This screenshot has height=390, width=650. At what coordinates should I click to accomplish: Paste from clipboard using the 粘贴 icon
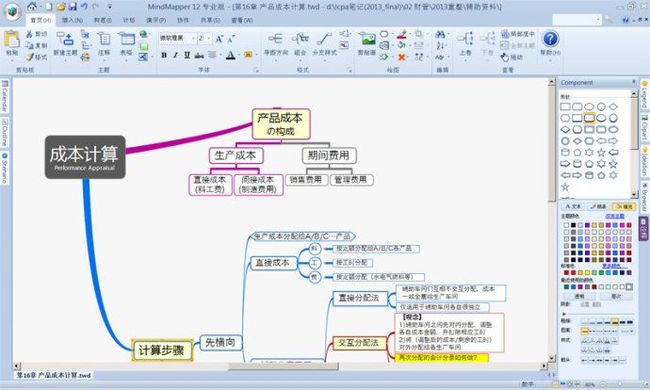[x=12, y=40]
